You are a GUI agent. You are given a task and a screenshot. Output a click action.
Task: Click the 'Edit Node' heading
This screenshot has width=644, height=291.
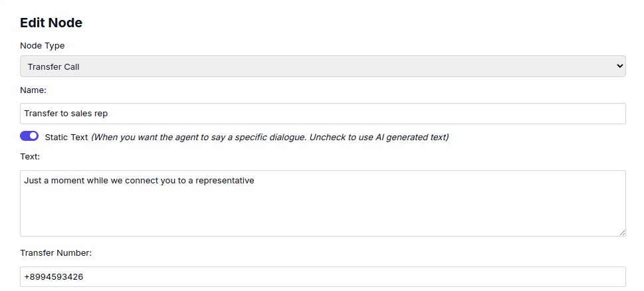(51, 23)
